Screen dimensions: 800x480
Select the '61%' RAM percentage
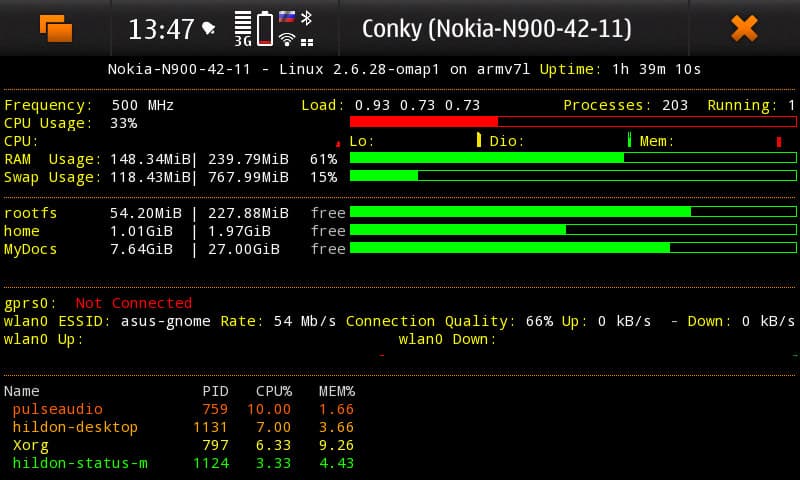click(x=323, y=159)
